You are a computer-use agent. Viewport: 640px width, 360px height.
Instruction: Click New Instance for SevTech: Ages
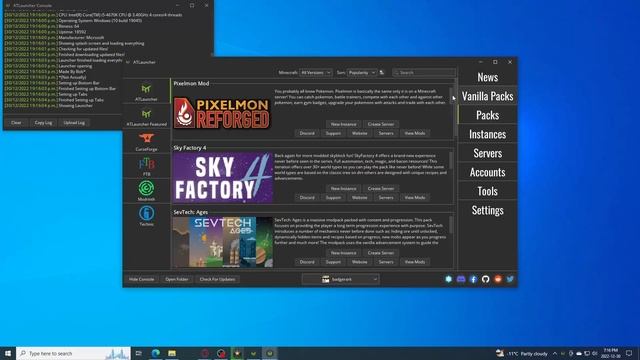tap(343, 253)
